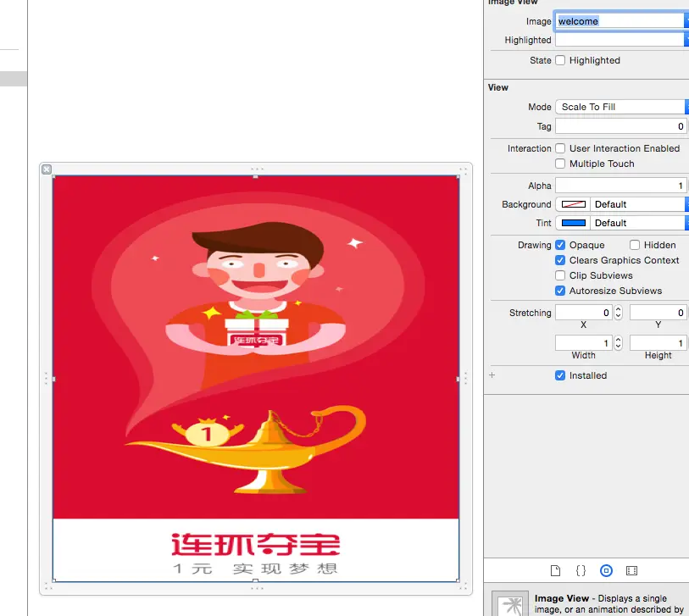Select the welcome image view on canvas
Image resolution: width=689 pixels, height=616 pixels.
[x=256, y=379]
